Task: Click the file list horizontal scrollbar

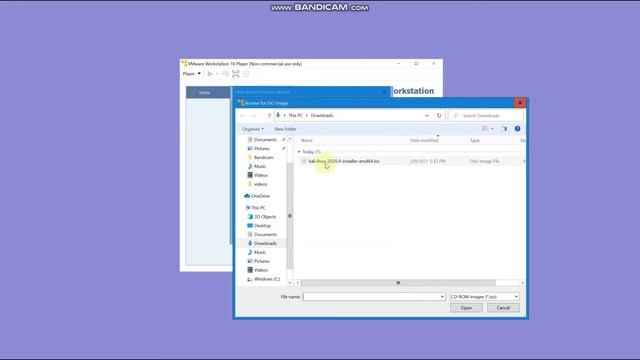Action: (398, 283)
